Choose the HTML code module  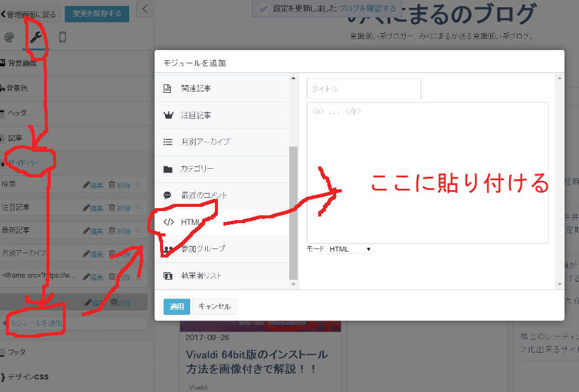point(222,222)
